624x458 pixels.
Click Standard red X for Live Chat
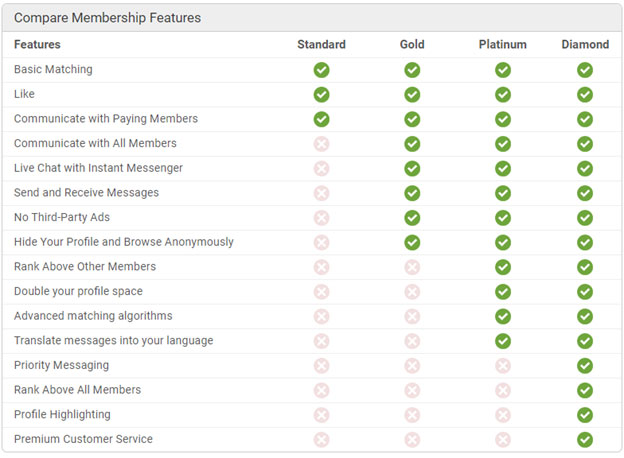[321, 169]
